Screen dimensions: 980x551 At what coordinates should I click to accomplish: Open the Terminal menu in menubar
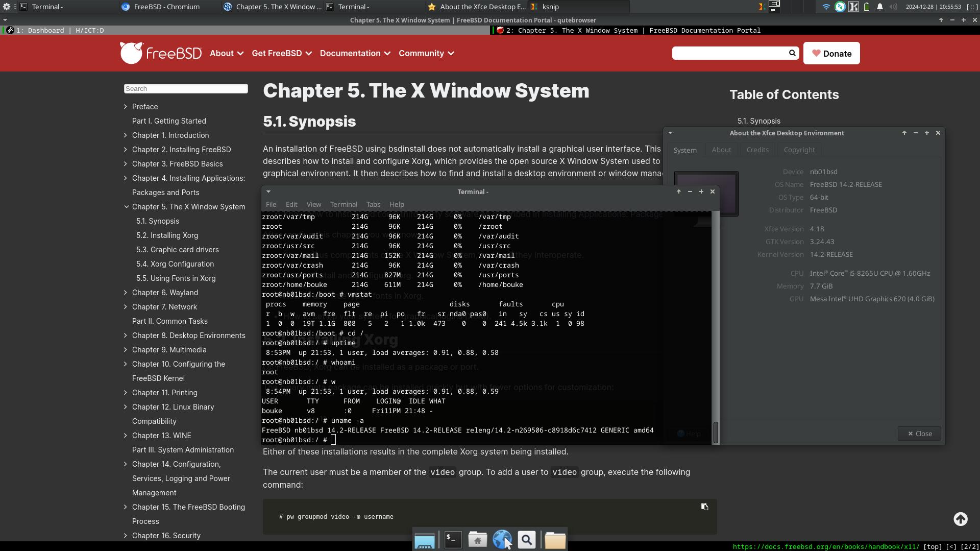pyautogui.click(x=344, y=204)
